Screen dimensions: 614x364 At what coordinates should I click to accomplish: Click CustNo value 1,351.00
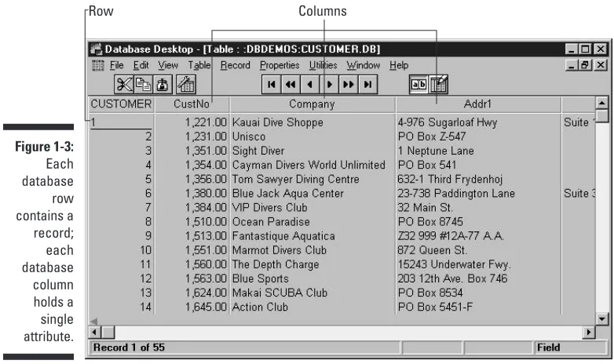(x=206, y=151)
